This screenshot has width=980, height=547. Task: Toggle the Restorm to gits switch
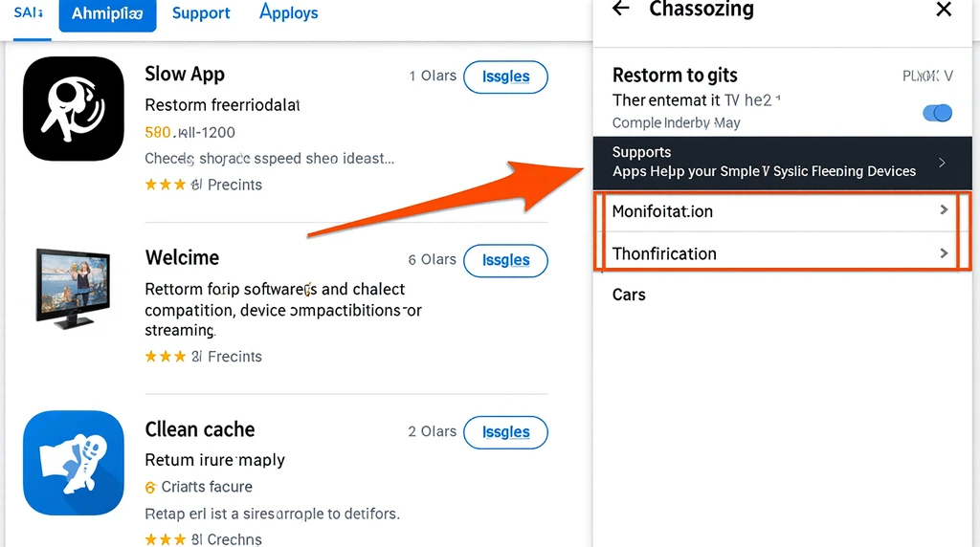click(937, 113)
